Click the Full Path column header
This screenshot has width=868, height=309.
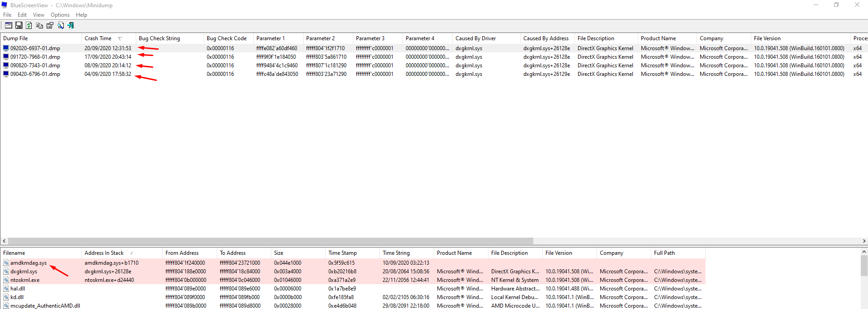click(x=678, y=253)
